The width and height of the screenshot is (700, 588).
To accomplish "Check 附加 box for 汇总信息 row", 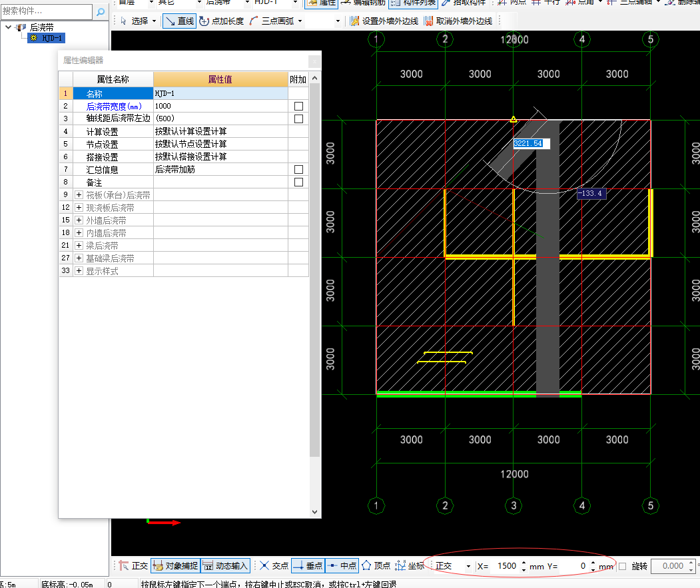I will coord(298,170).
